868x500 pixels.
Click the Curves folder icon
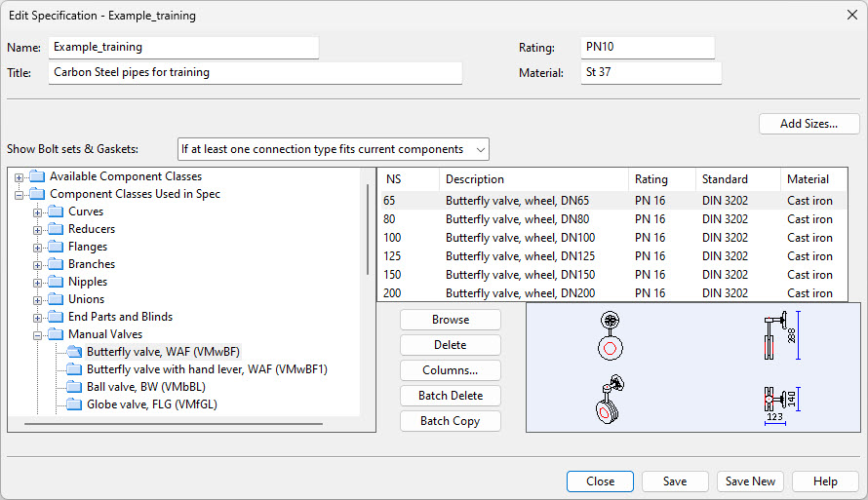click(x=56, y=212)
